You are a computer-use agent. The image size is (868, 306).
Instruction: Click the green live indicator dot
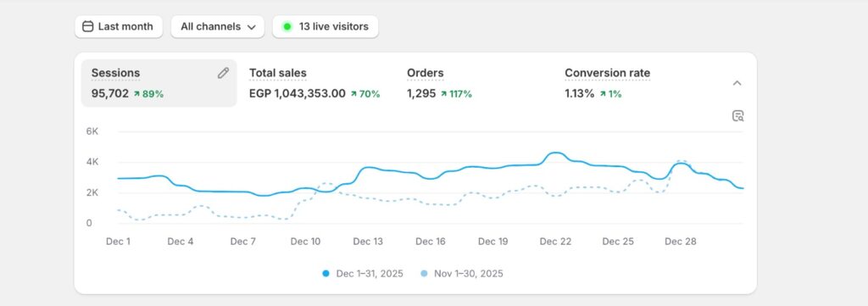287,26
